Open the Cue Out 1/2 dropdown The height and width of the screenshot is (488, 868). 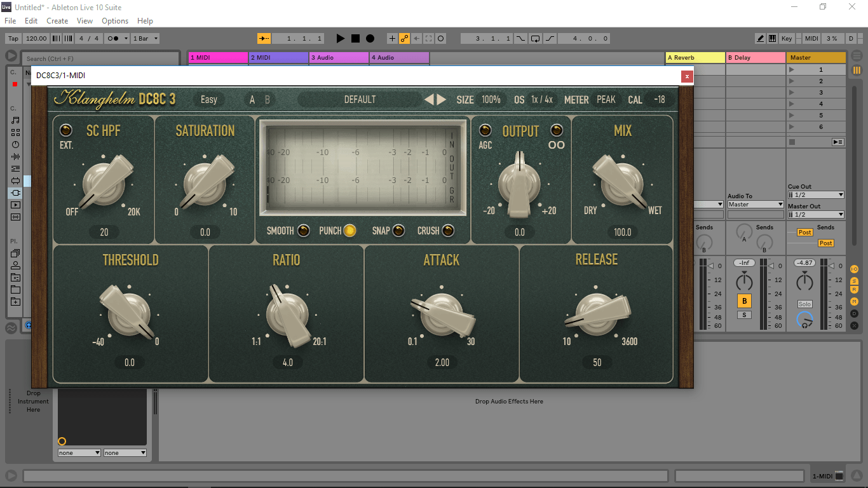[x=816, y=195]
